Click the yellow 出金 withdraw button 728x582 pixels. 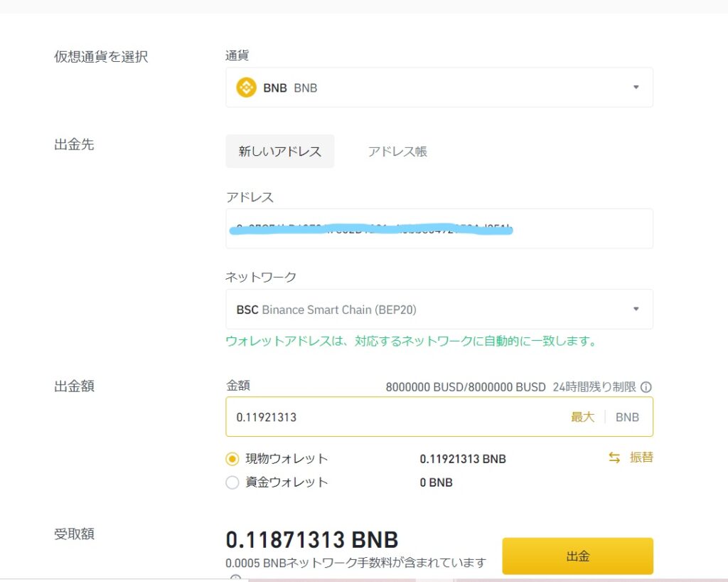(x=577, y=556)
